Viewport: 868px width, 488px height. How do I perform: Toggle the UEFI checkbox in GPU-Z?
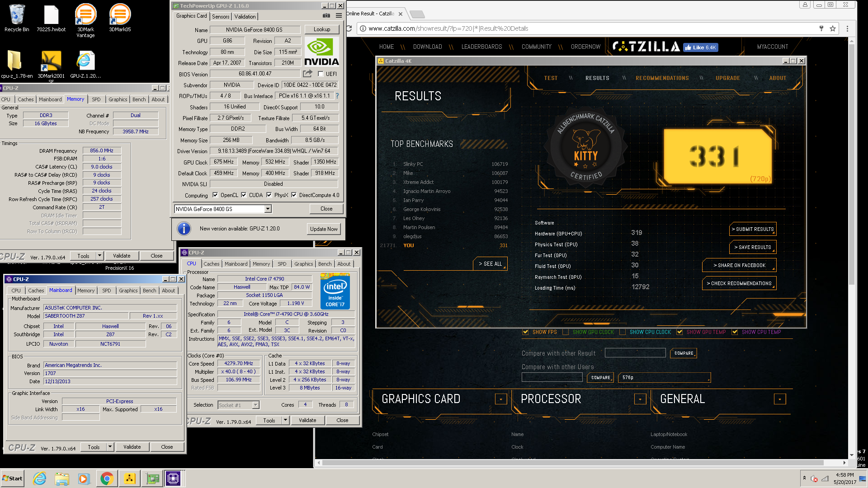point(321,74)
